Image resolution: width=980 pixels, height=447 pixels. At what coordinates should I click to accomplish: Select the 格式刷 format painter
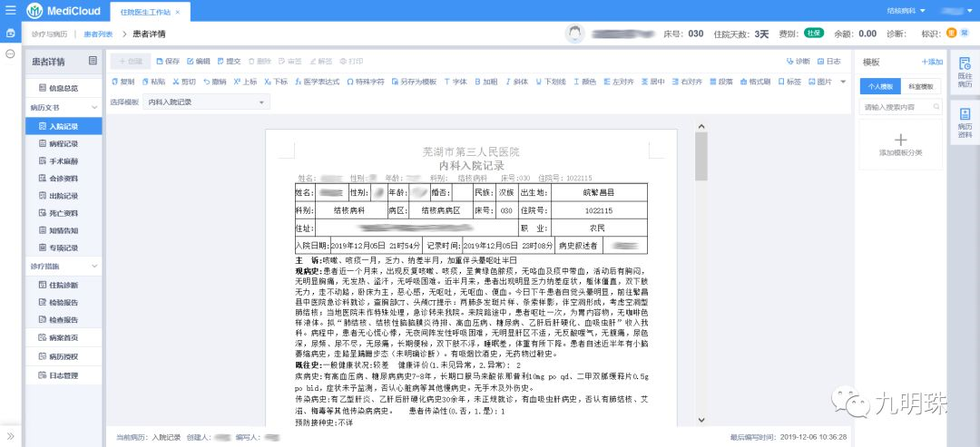point(756,82)
